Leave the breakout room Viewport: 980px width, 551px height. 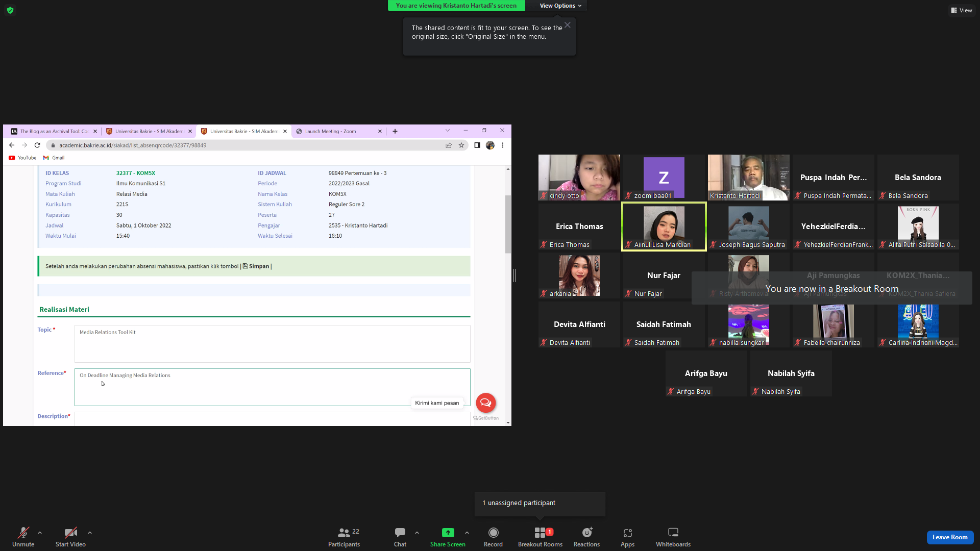tap(950, 537)
